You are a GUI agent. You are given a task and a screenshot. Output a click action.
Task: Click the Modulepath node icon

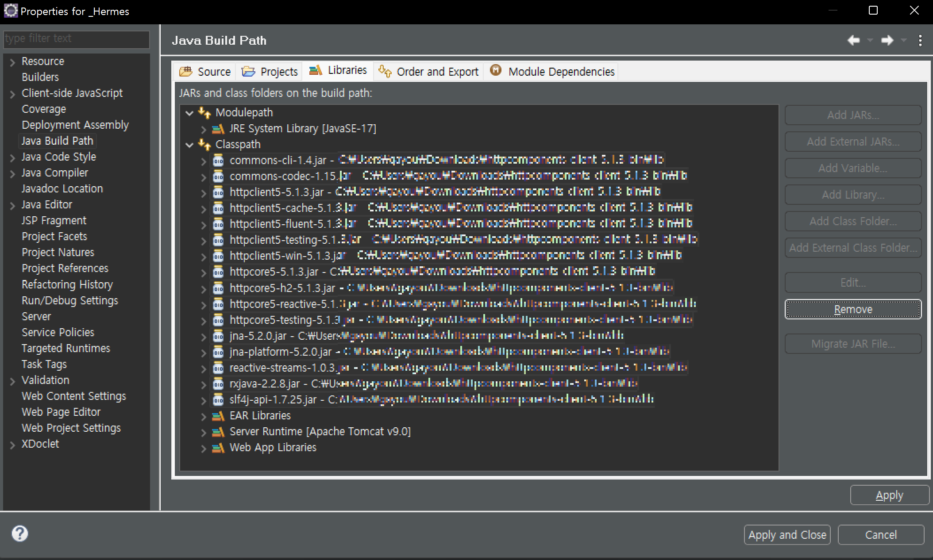coord(204,112)
